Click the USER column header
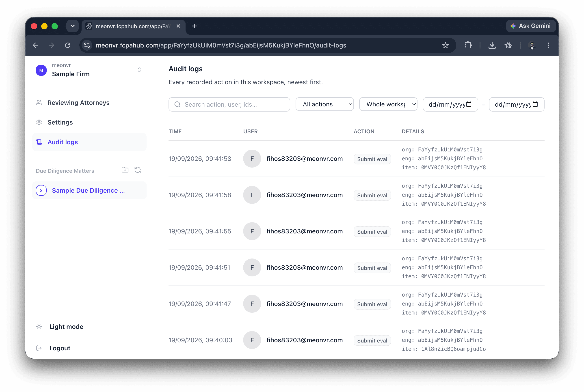Viewport: 584px width, 392px height. coord(250,131)
